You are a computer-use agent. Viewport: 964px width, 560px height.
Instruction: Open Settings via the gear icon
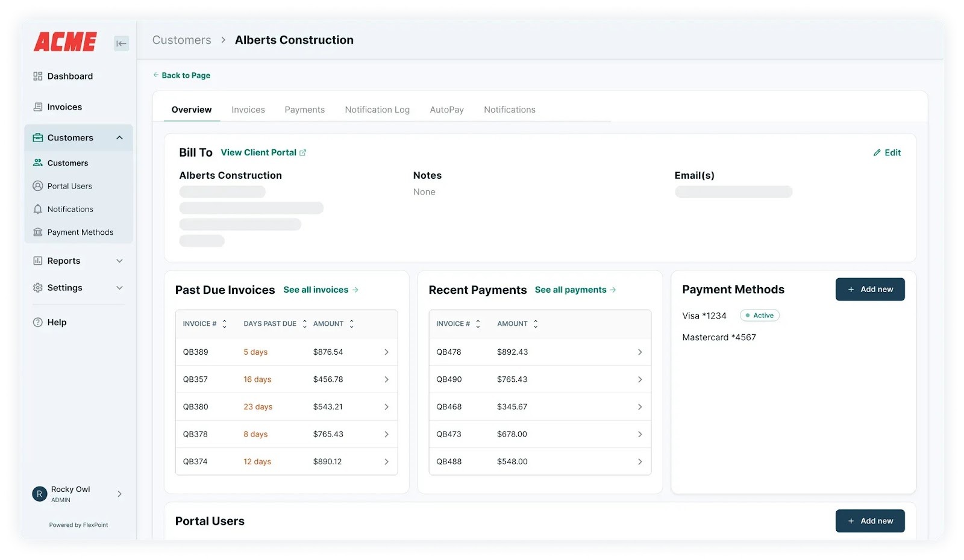click(38, 288)
